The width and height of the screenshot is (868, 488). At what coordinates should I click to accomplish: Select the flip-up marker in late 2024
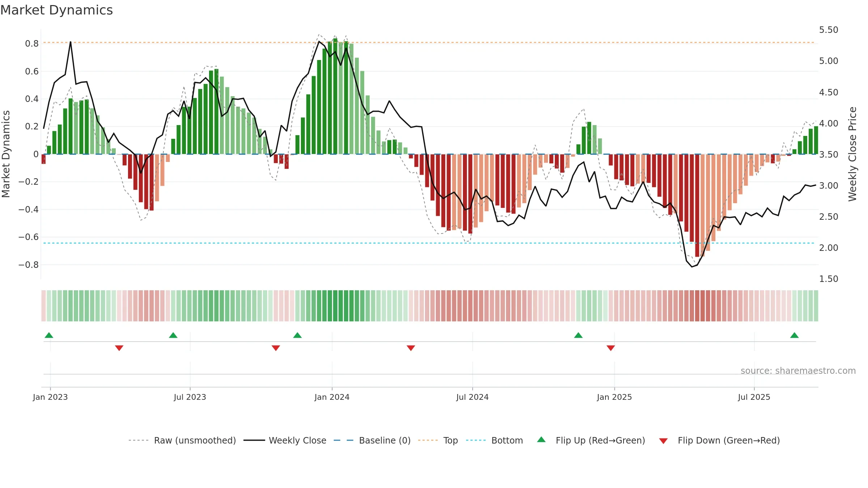pyautogui.click(x=578, y=335)
